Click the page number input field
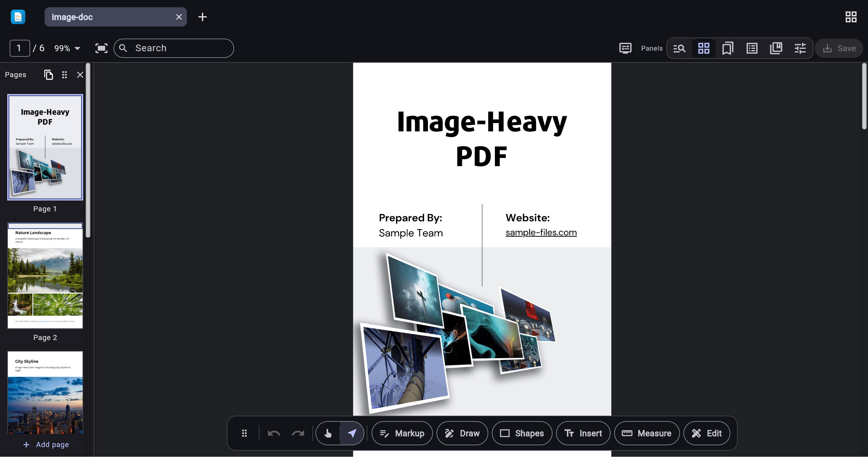The image size is (868, 457). click(20, 48)
